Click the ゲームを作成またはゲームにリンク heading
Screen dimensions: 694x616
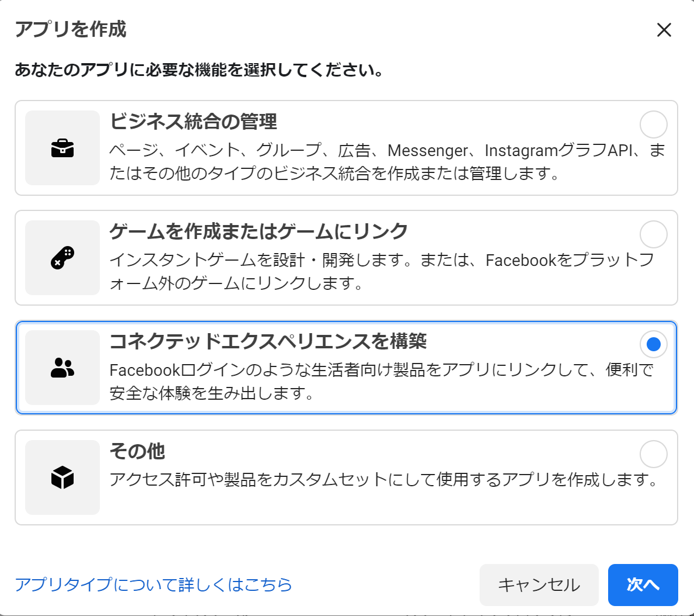258,231
